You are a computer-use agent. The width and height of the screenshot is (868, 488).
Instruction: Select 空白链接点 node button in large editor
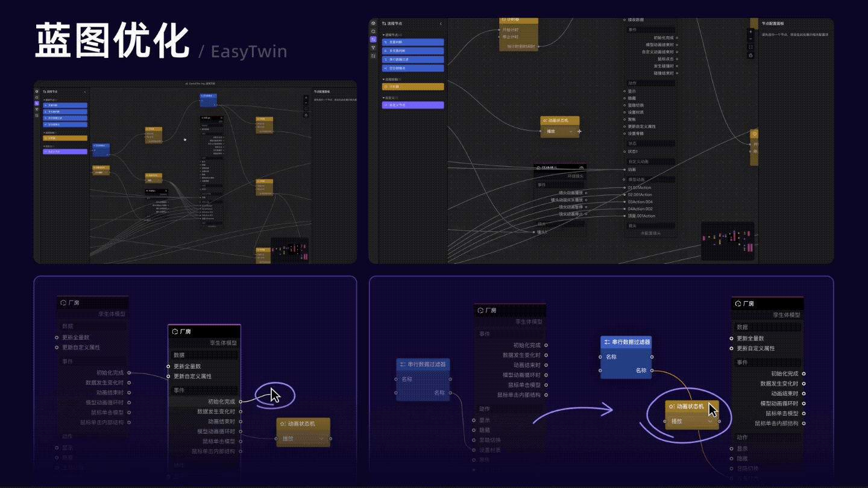point(413,68)
